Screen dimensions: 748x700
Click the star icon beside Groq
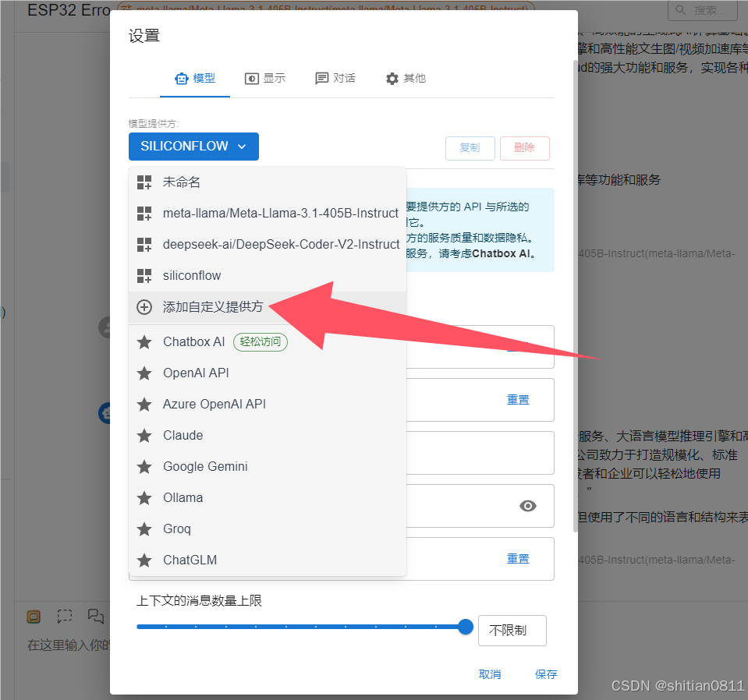tap(144, 529)
